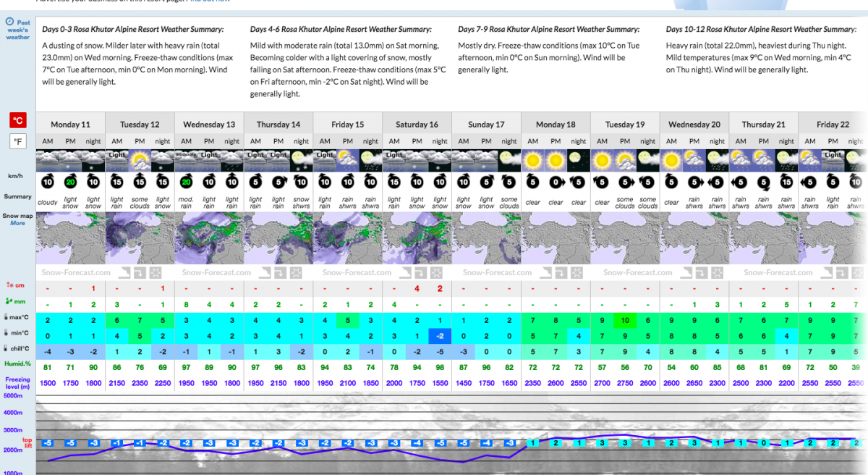Click Tuesday 19 PM max temperature 10
This screenshot has height=475, width=868.
[x=625, y=319]
